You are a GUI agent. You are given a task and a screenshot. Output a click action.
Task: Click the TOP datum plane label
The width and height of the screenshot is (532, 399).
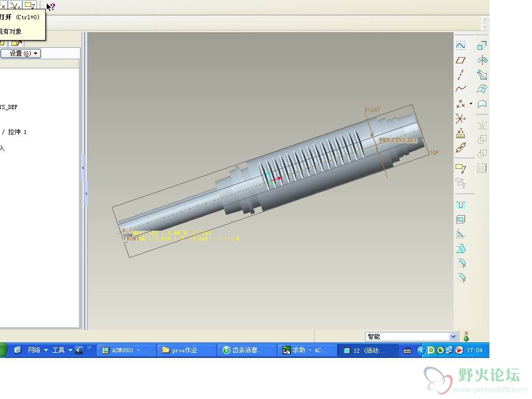point(434,153)
